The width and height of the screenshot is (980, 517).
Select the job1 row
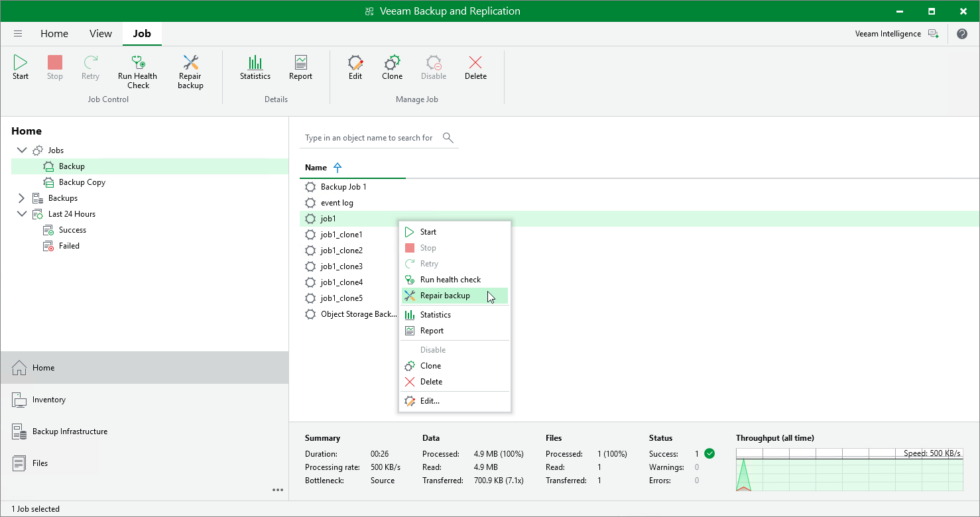[x=639, y=219]
